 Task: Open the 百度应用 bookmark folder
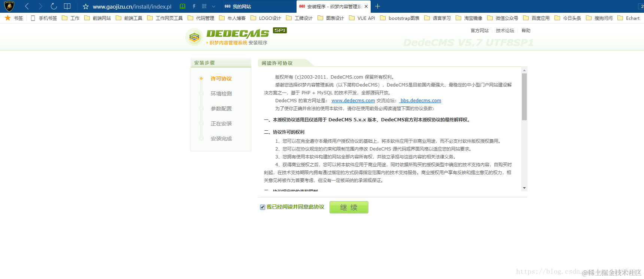point(537,18)
